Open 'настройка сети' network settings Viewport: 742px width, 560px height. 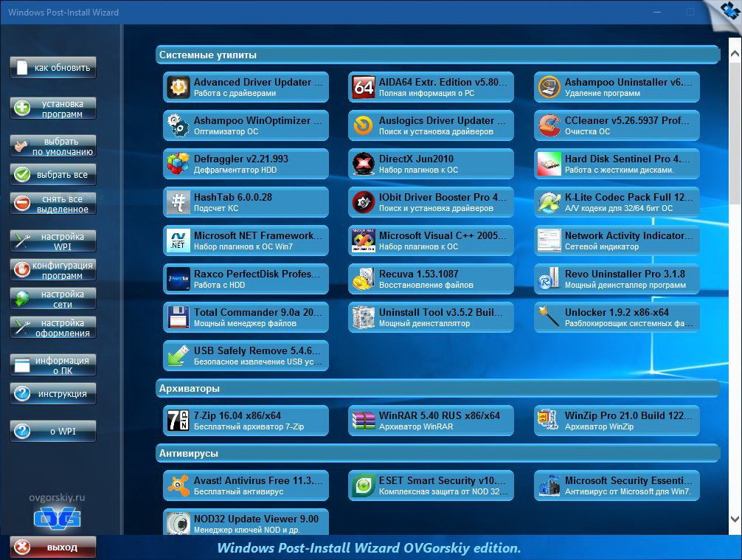coord(53,299)
